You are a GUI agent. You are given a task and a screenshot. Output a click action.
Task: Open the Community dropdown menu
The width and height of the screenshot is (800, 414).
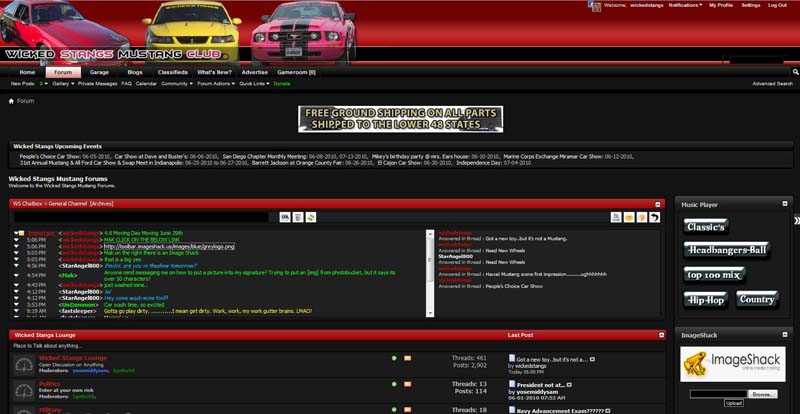(177, 84)
